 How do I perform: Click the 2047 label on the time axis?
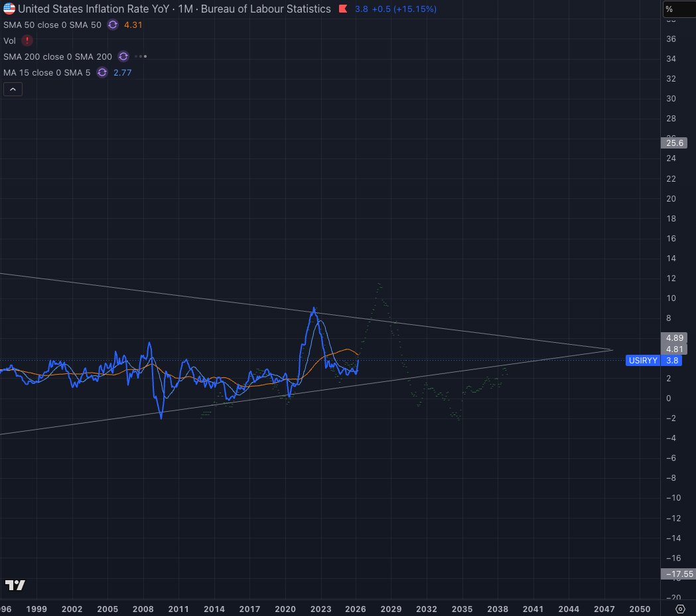tap(604, 609)
